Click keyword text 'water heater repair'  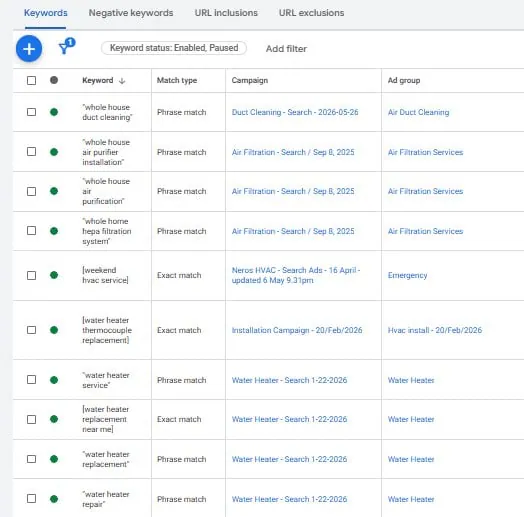[x=106, y=499]
